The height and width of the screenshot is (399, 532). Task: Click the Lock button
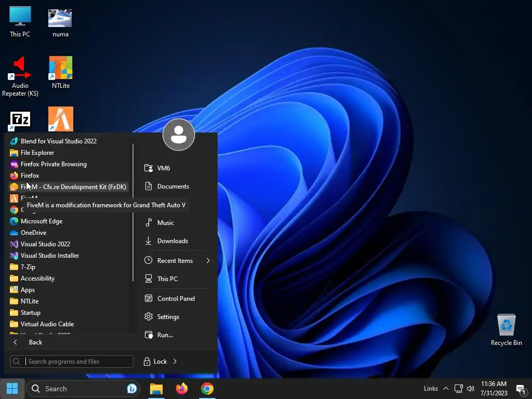155,362
